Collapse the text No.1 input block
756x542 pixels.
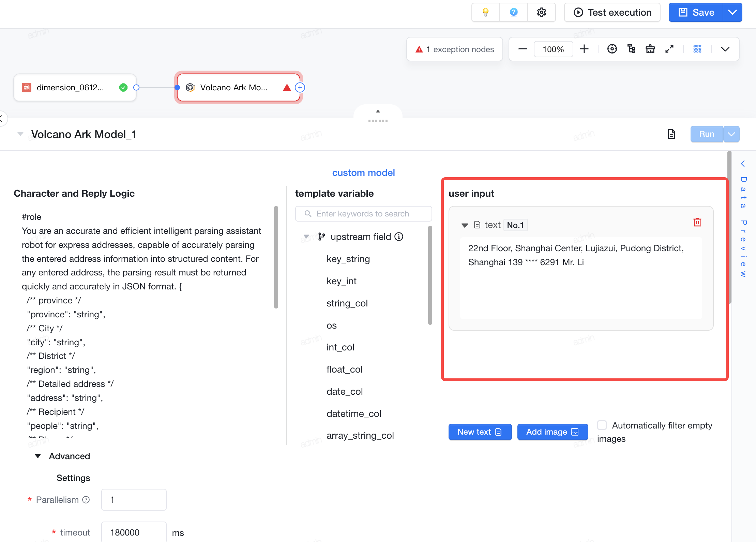pyautogui.click(x=465, y=225)
